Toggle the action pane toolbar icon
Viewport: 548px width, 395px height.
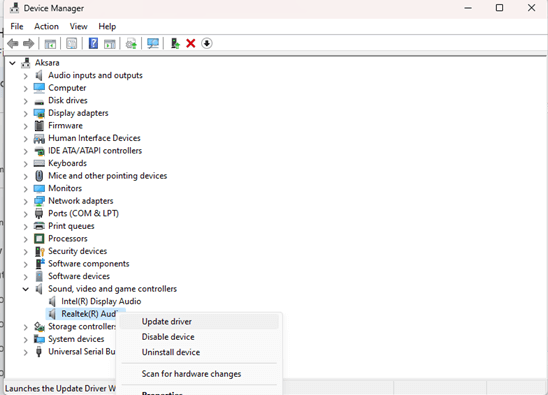point(110,44)
